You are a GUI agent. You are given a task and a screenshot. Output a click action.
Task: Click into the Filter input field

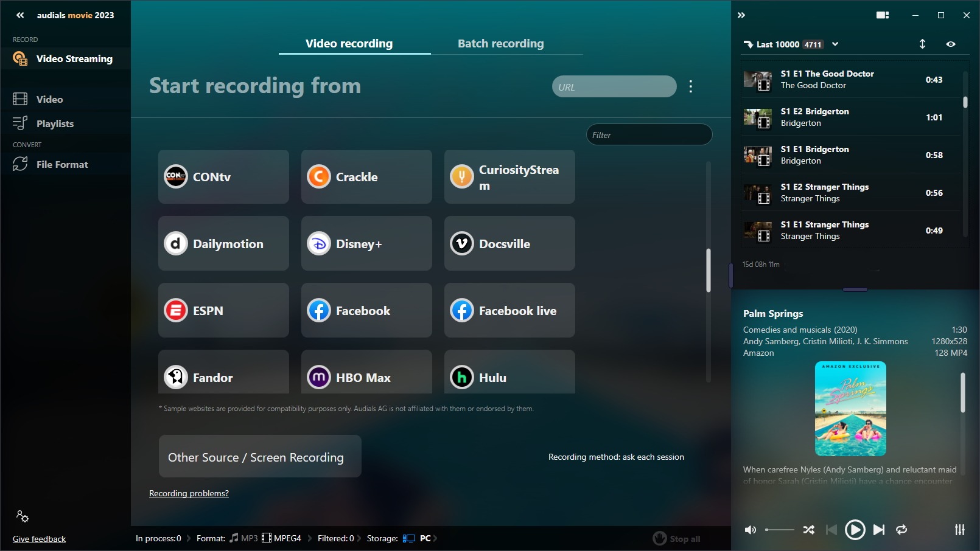649,135
